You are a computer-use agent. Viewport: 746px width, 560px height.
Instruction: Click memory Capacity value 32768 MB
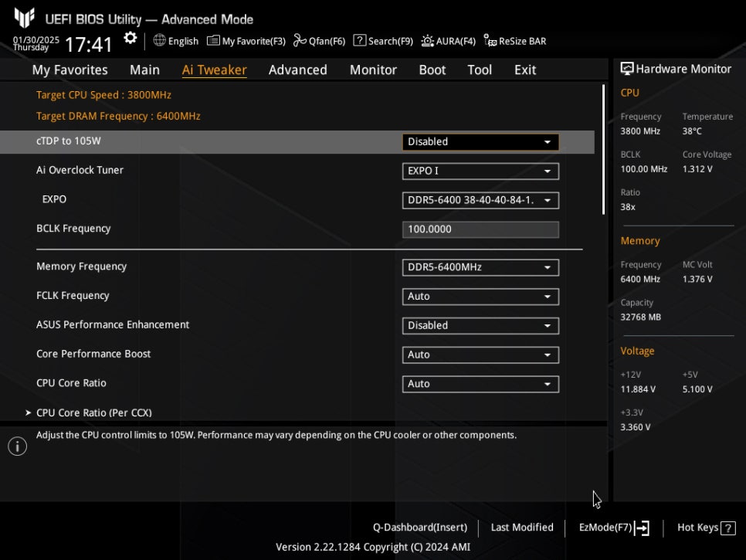click(640, 317)
